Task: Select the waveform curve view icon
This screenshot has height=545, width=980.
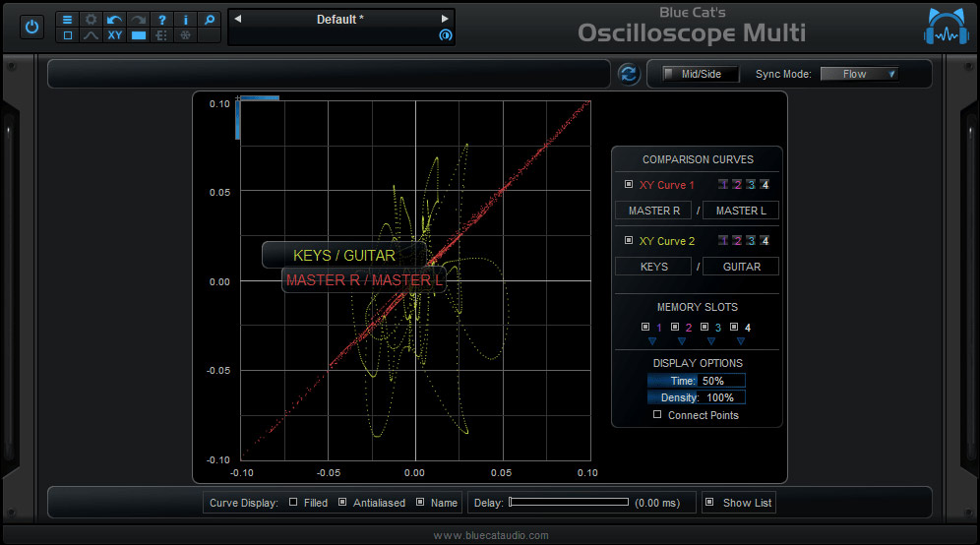Action: tap(91, 35)
